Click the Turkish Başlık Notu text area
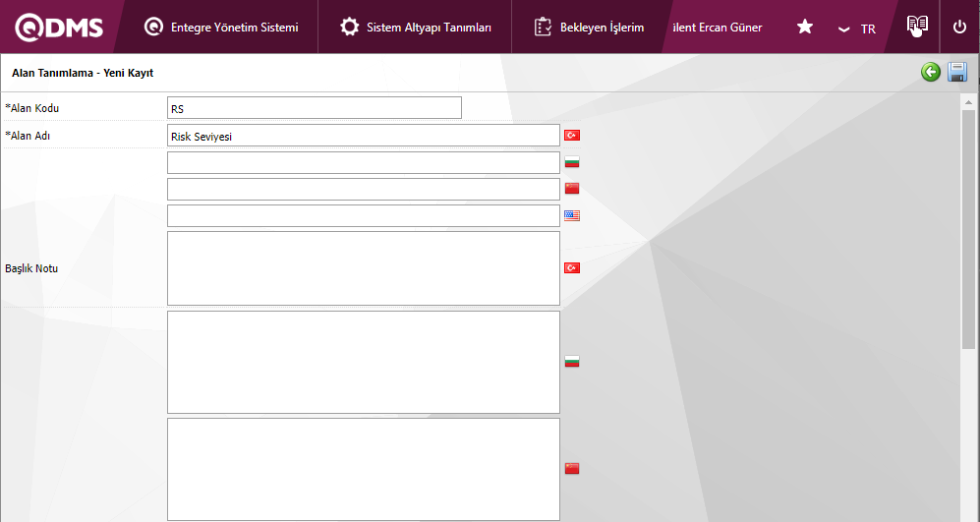980x522 pixels. (363, 268)
